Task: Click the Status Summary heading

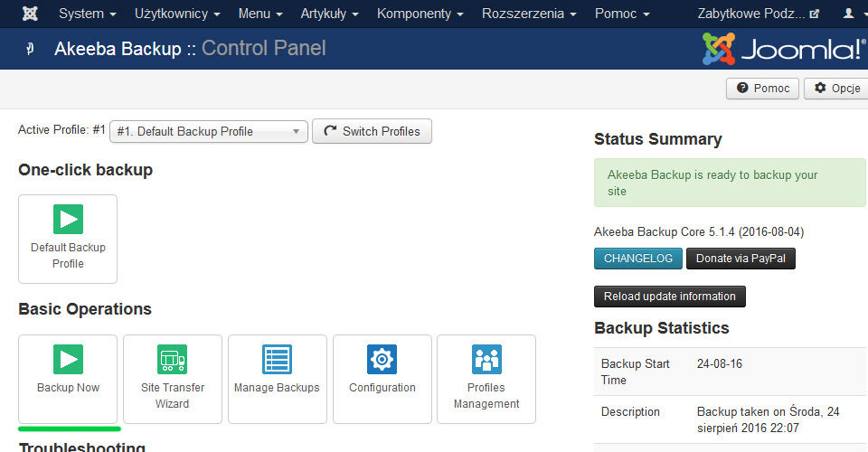Action: [658, 139]
